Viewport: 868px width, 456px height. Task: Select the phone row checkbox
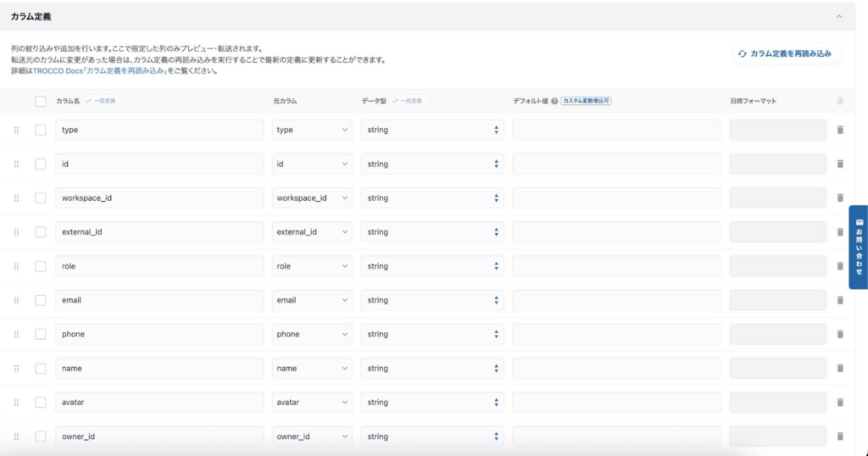coord(41,334)
